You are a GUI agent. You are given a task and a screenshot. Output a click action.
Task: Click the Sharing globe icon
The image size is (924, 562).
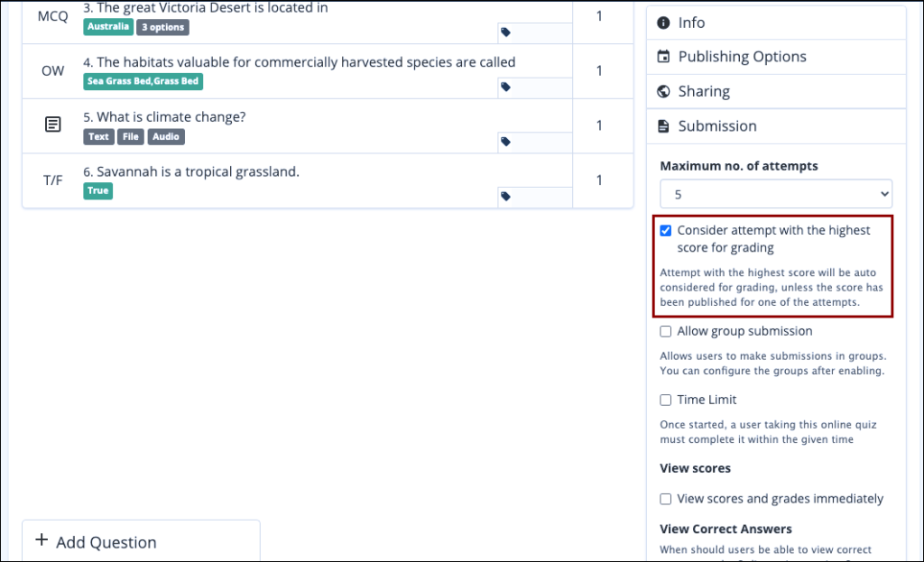(664, 91)
